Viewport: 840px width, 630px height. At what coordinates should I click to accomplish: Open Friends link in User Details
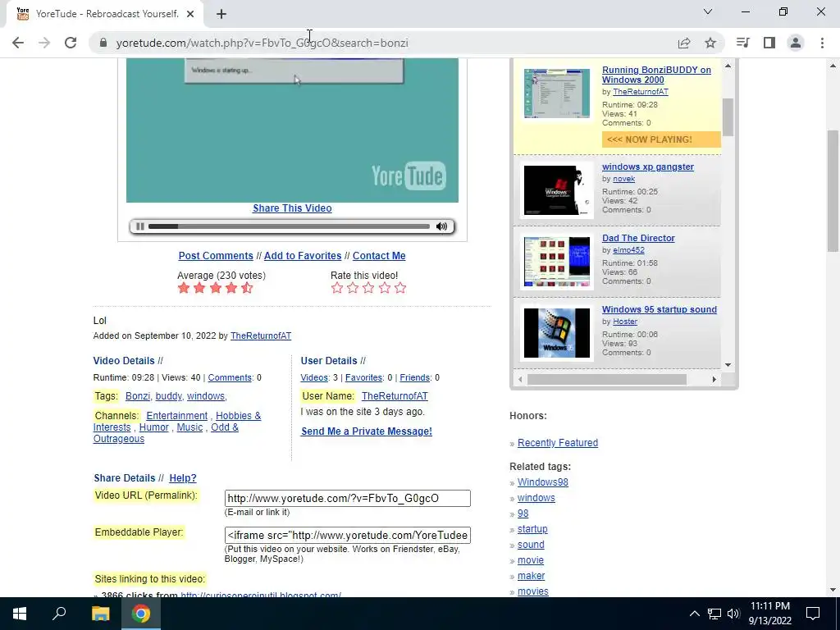(x=414, y=377)
